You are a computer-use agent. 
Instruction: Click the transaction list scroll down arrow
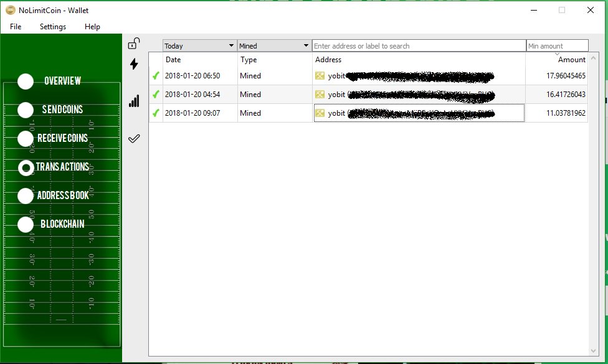(x=593, y=351)
